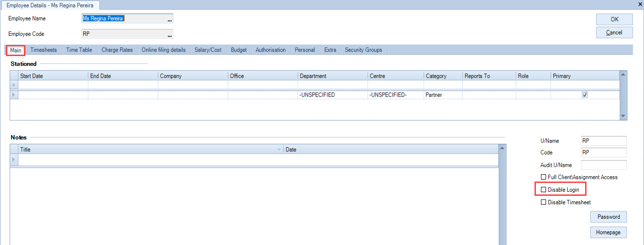The image size is (644, 245).
Task: Click the Code input field
Action: click(x=604, y=153)
